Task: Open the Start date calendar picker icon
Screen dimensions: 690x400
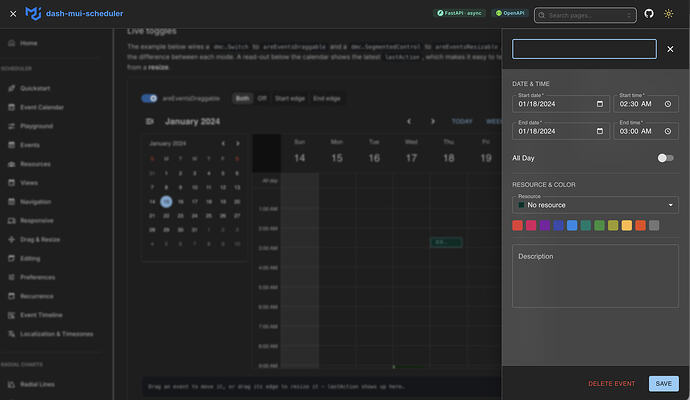Action: [599, 104]
